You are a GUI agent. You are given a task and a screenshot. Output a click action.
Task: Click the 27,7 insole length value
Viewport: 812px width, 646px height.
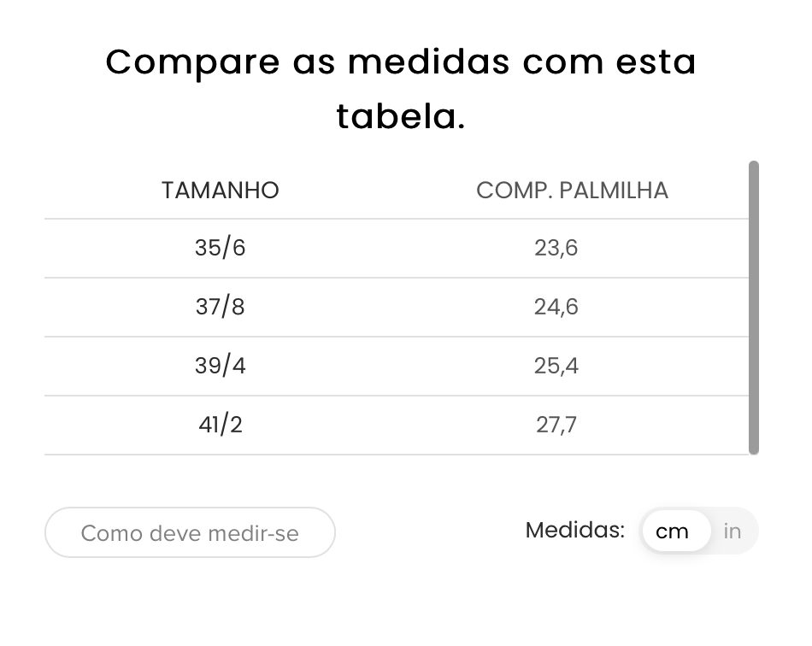[556, 425]
